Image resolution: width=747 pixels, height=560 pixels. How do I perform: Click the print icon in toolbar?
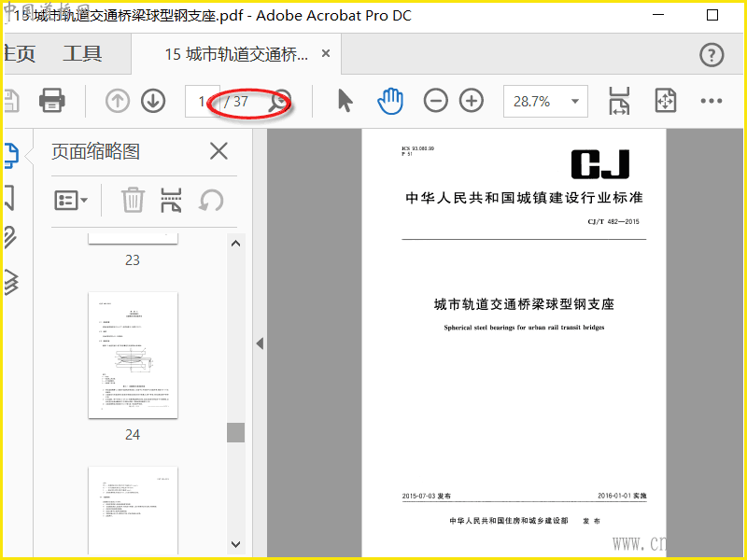click(52, 101)
